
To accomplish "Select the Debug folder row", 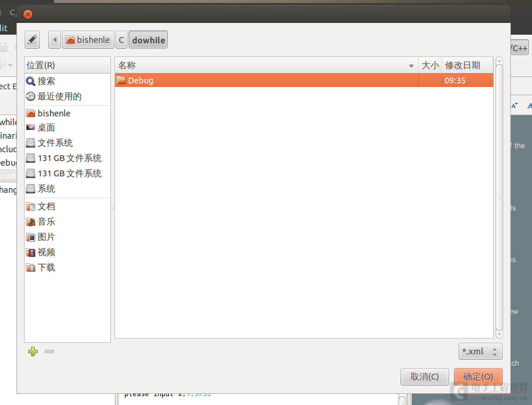I will tap(304, 81).
